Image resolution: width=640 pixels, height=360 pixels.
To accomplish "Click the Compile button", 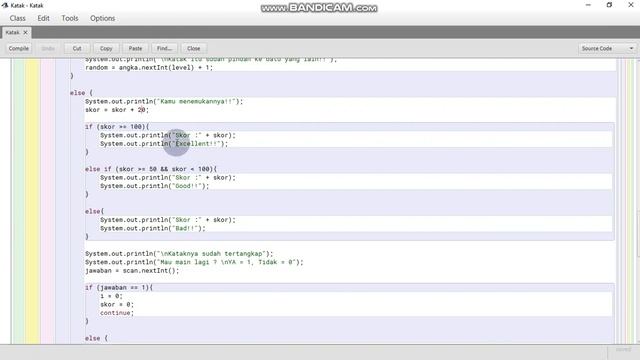I will pyautogui.click(x=19, y=48).
